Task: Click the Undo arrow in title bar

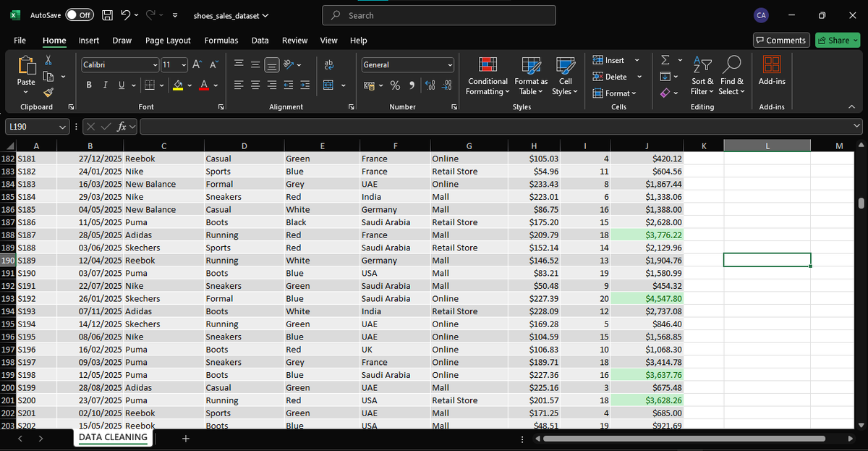Action: (x=126, y=15)
